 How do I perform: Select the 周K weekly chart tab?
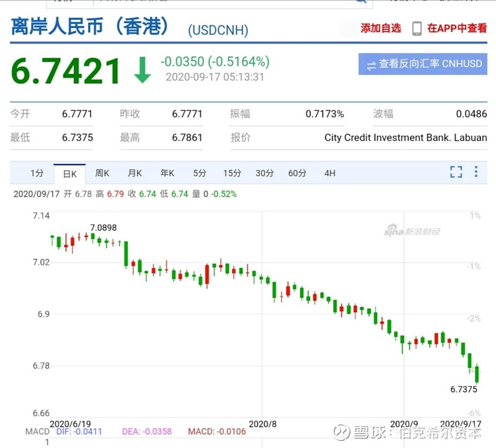(x=102, y=174)
